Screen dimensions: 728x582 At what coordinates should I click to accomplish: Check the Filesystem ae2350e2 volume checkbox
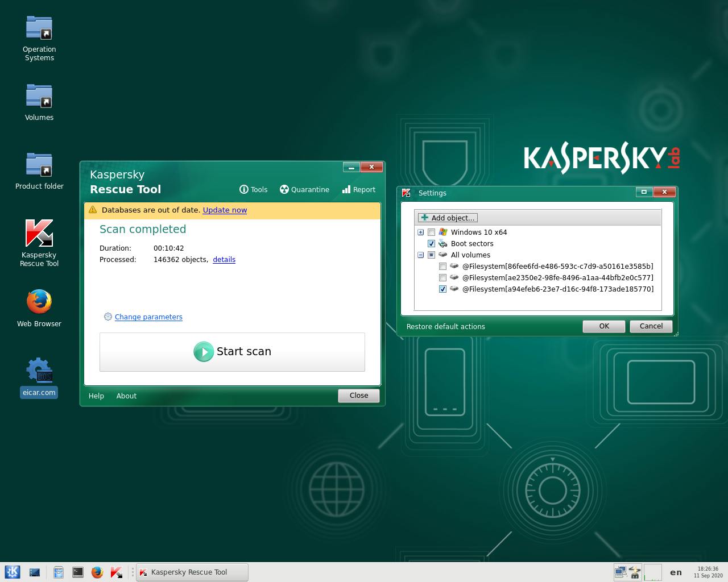pos(442,277)
